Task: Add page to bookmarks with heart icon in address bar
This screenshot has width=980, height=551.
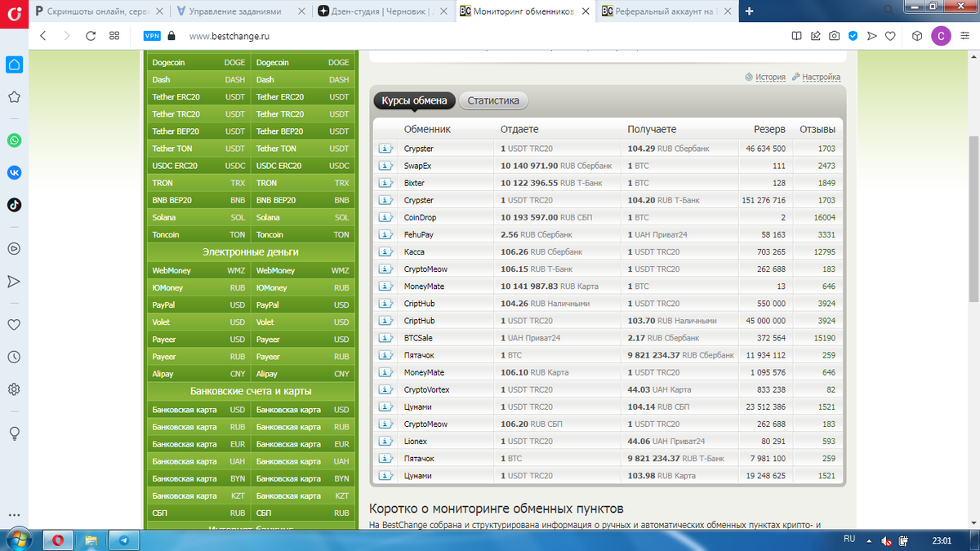Action: [891, 36]
